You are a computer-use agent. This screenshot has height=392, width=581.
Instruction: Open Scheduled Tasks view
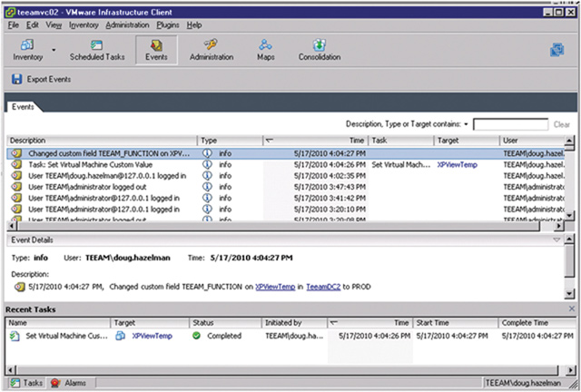[x=97, y=50]
